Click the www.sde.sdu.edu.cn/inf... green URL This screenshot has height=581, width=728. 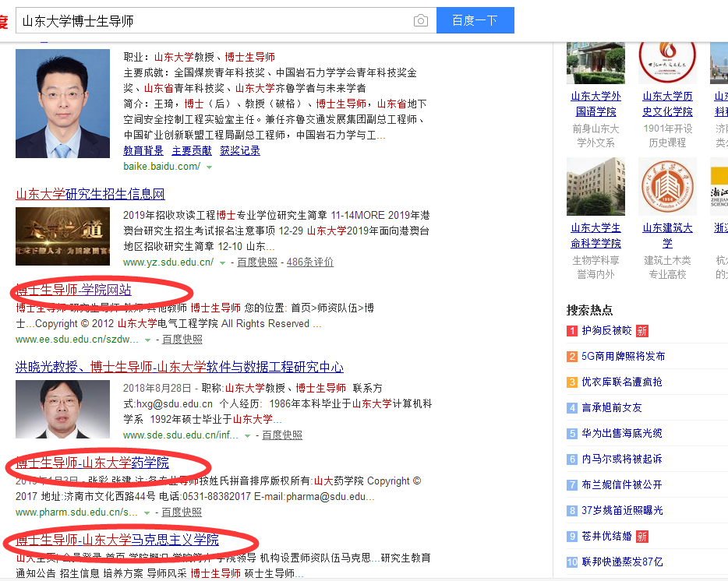click(181, 435)
